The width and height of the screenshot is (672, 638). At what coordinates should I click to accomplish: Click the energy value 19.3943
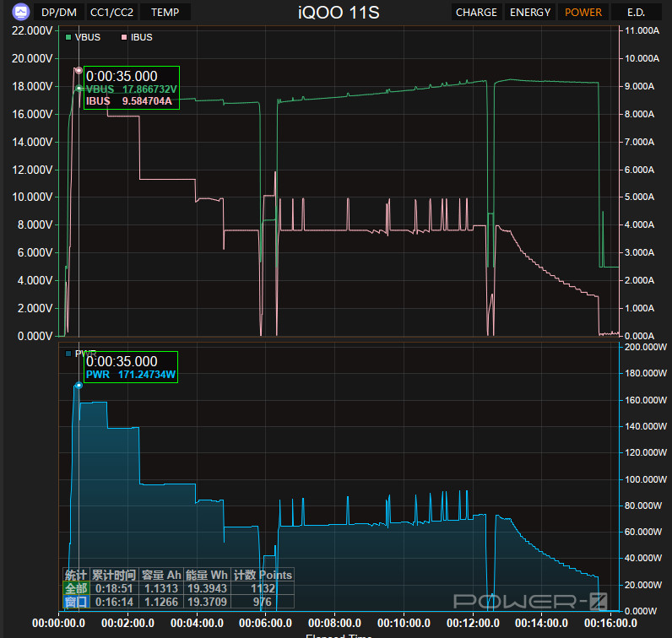(x=207, y=588)
